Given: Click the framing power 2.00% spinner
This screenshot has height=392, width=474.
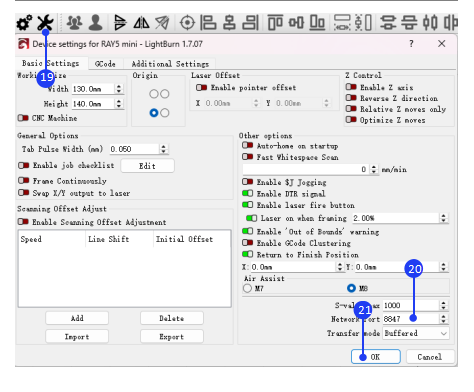Looking at the screenshot, I should click(443, 218).
